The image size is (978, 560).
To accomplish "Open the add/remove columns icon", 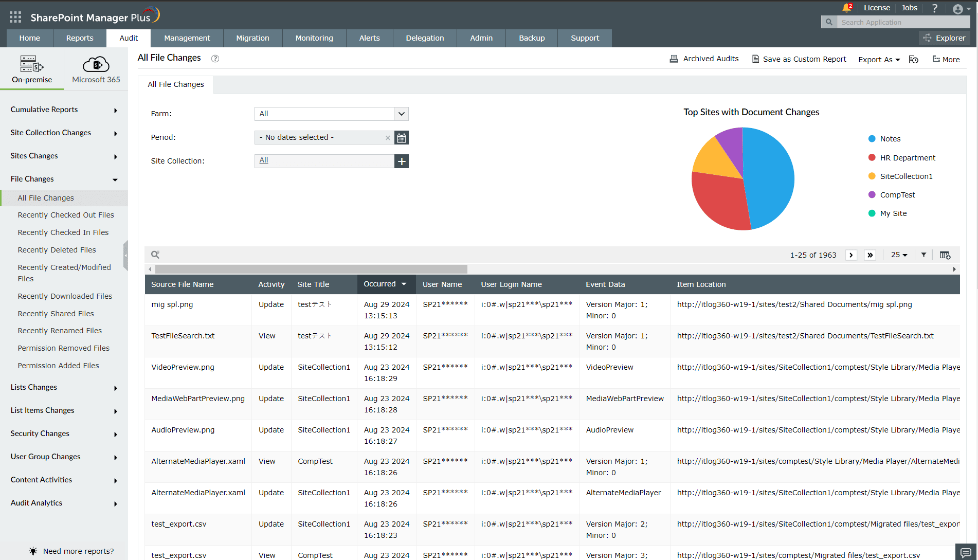I will (945, 255).
